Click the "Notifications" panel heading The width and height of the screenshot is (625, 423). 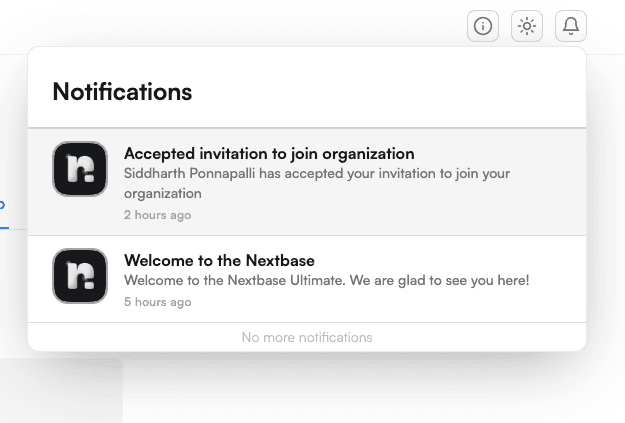[122, 92]
